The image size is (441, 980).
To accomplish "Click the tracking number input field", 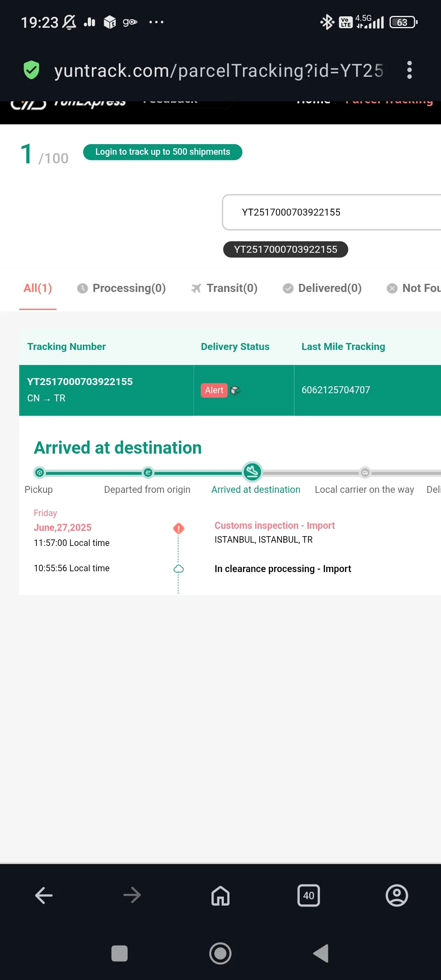I will (x=331, y=212).
